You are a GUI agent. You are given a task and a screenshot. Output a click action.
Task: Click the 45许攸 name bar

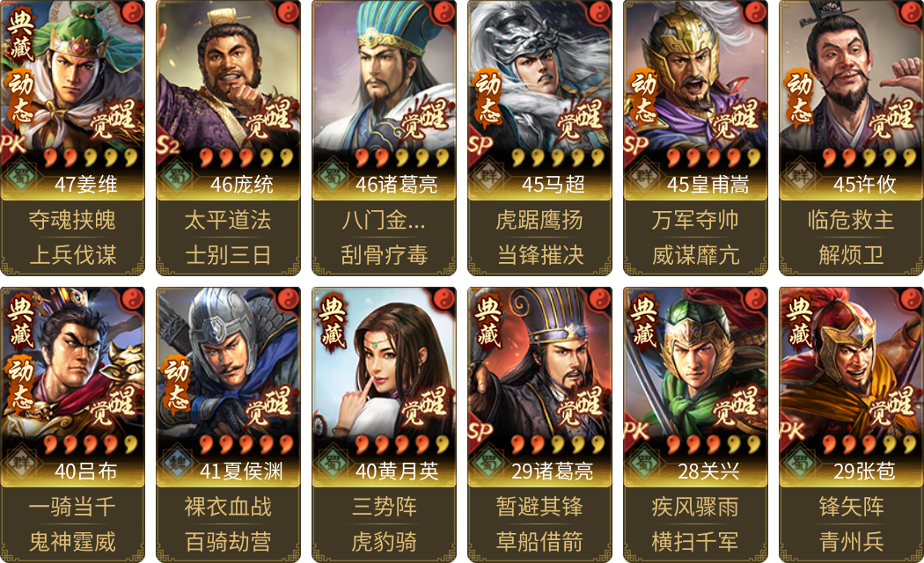pos(852,185)
